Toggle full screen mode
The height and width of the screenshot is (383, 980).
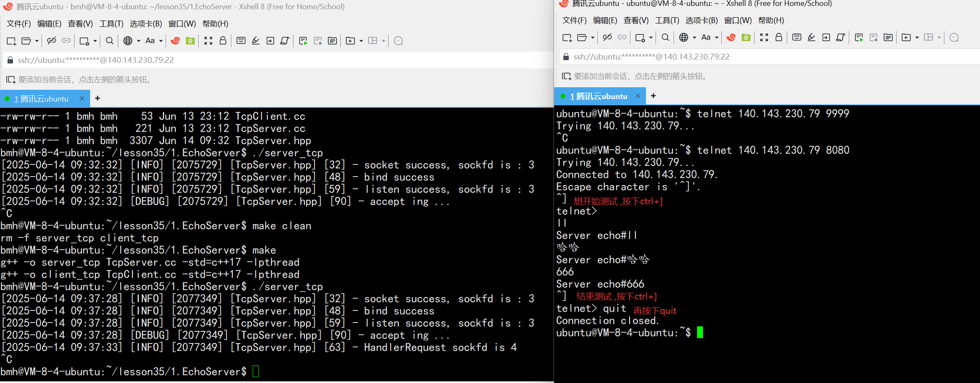point(208,41)
